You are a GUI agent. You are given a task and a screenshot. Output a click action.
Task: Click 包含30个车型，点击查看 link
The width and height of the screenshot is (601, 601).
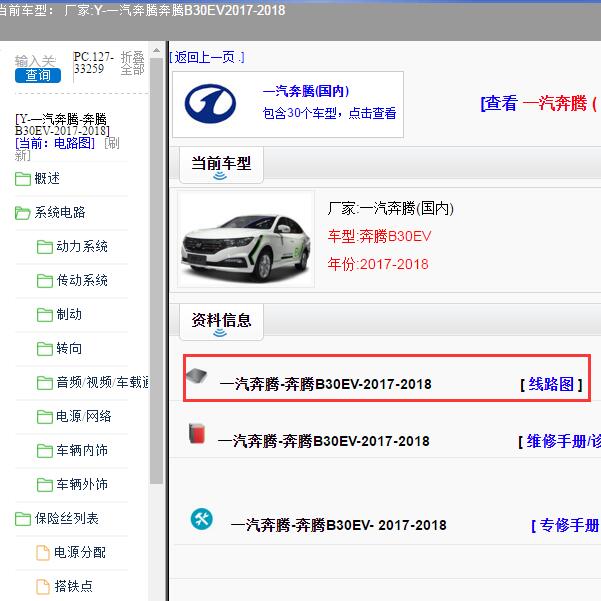point(329,113)
